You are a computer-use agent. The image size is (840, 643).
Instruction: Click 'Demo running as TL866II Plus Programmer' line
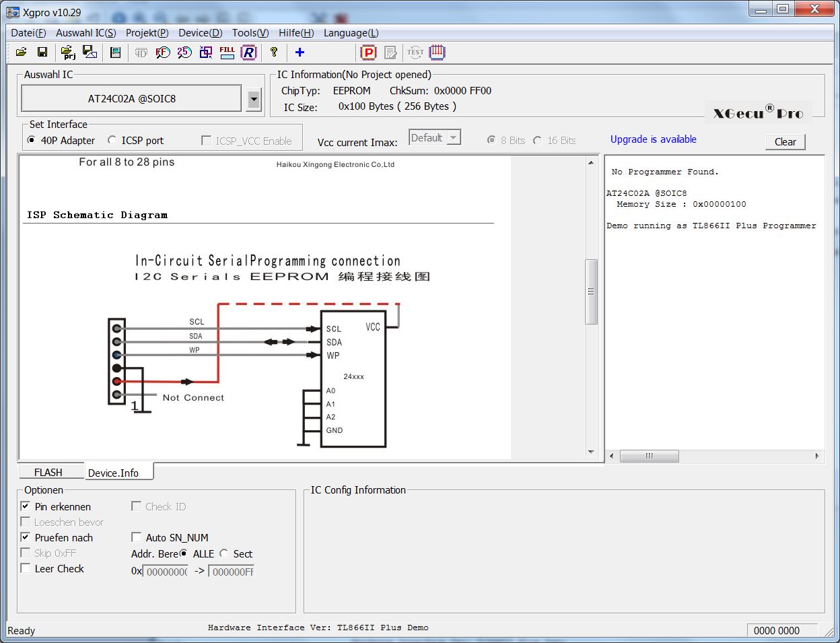tap(711, 226)
